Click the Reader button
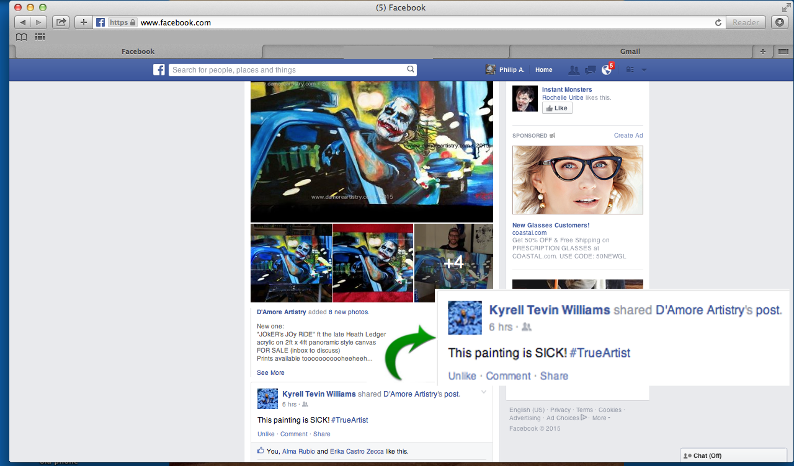This screenshot has width=794, height=466. (745, 22)
